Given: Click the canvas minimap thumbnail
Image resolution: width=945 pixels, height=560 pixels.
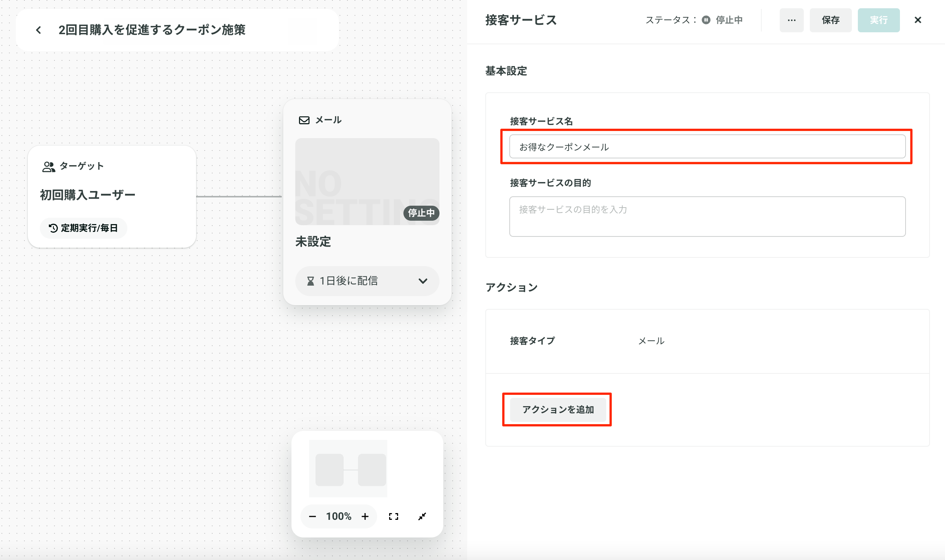Looking at the screenshot, I should click(348, 468).
